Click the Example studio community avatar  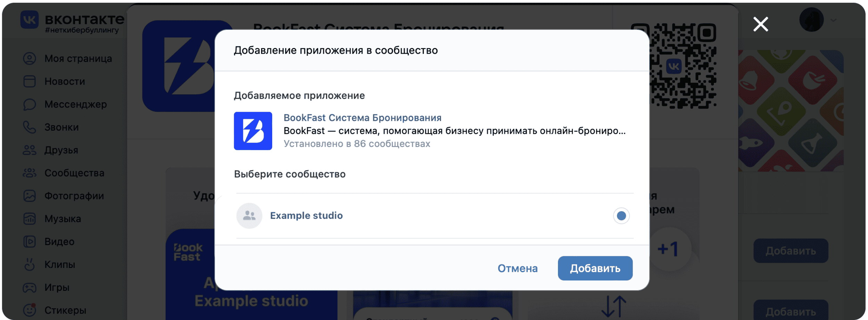coord(249,216)
